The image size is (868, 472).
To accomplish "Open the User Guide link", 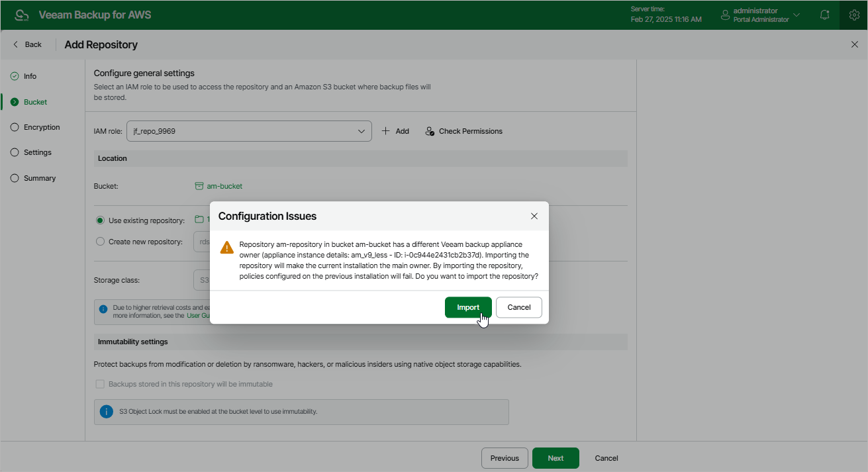I will coord(198,316).
